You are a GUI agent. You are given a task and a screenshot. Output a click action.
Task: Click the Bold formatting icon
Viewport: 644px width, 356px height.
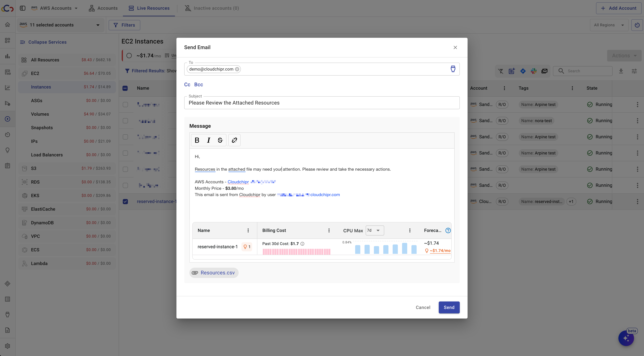197,140
